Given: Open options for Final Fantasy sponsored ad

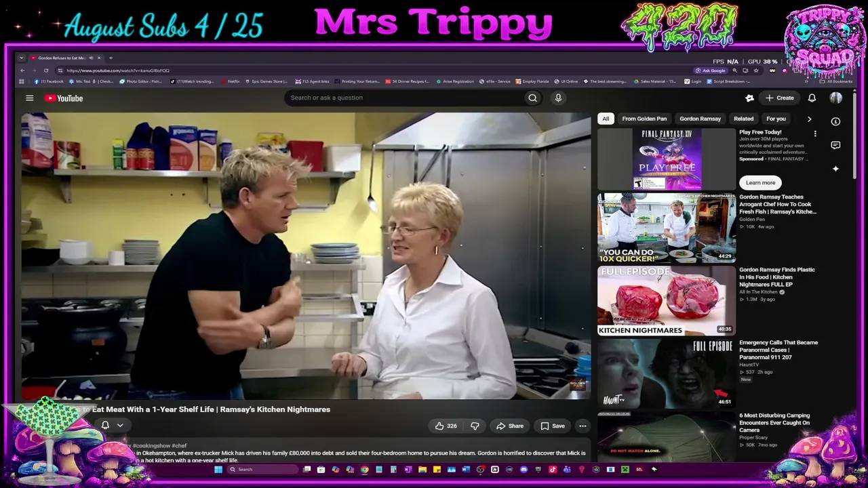Looking at the screenshot, I should [815, 134].
